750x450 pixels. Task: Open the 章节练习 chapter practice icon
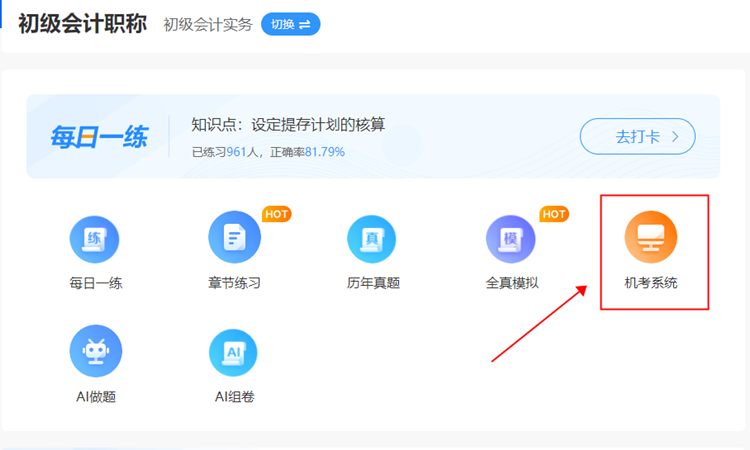pos(234,239)
